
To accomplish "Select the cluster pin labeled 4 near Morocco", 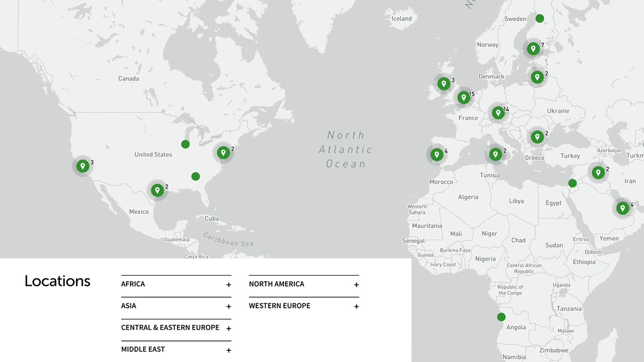I will tap(437, 155).
